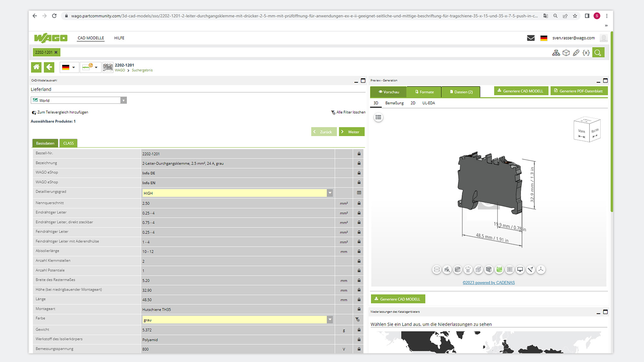Maximize the Niederlassungen des Kataloganbieters panel
Image resolution: width=644 pixels, height=362 pixels.
[x=605, y=312]
